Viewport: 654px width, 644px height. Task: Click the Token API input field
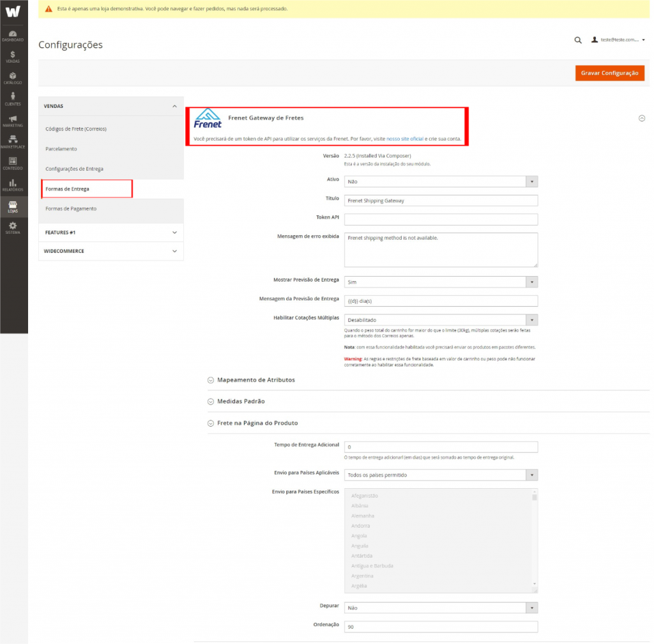441,219
